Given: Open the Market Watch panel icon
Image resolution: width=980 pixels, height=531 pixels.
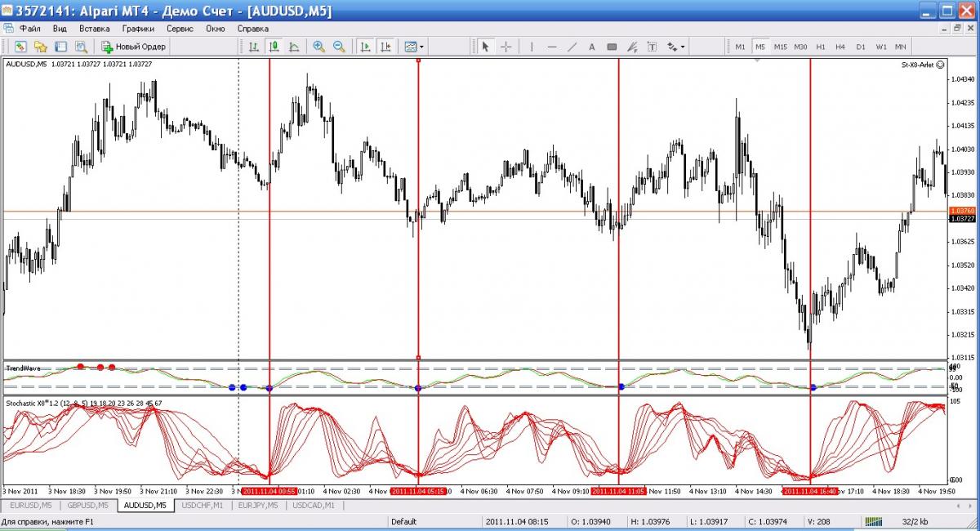Looking at the screenshot, I should tap(20, 47).
